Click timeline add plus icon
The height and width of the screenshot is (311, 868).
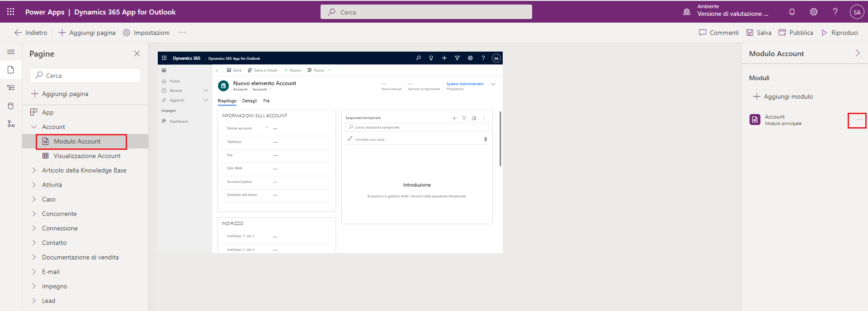tap(454, 118)
